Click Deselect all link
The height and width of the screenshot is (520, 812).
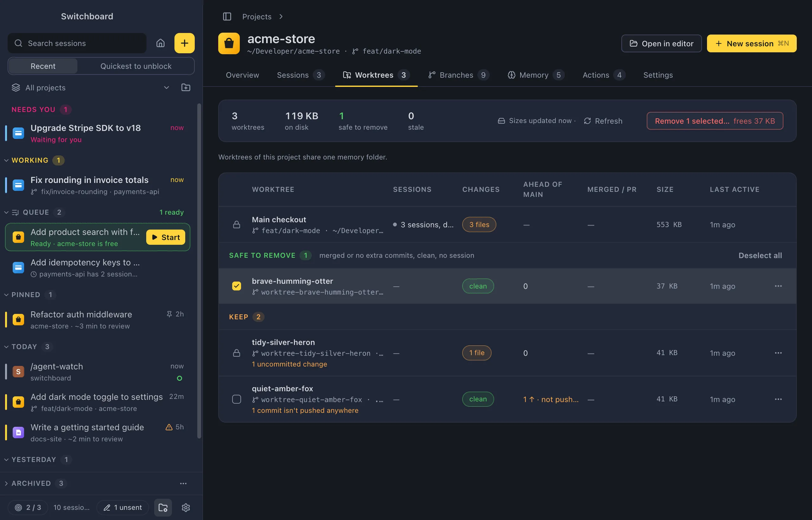coord(760,255)
